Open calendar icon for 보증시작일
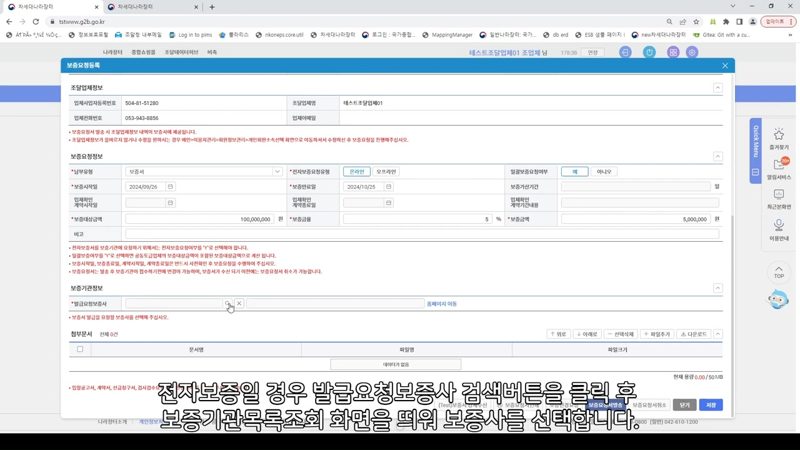 pos(170,187)
